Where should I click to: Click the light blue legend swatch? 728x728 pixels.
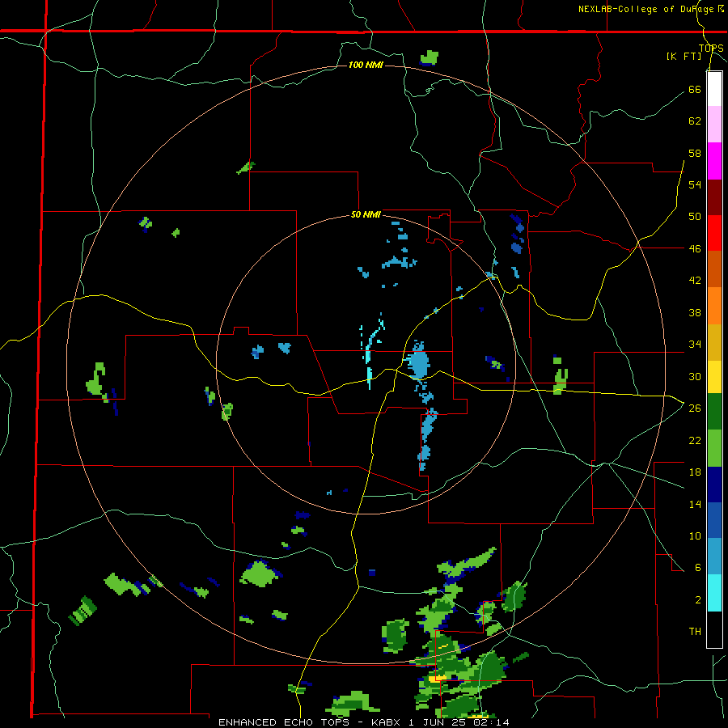714,557
